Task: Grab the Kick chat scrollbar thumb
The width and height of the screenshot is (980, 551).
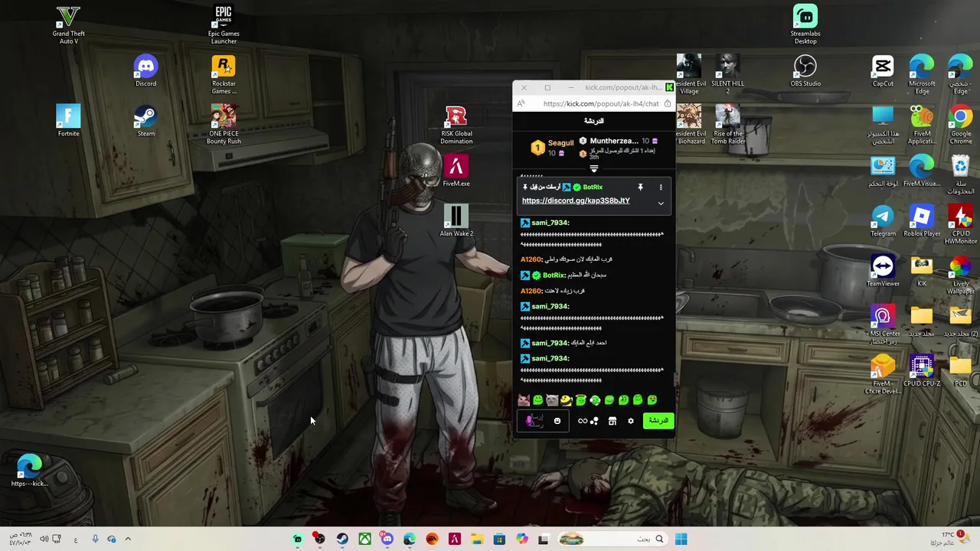Action: (x=675, y=380)
